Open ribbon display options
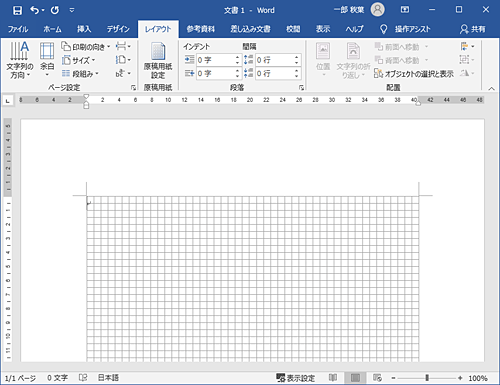 coord(405,10)
